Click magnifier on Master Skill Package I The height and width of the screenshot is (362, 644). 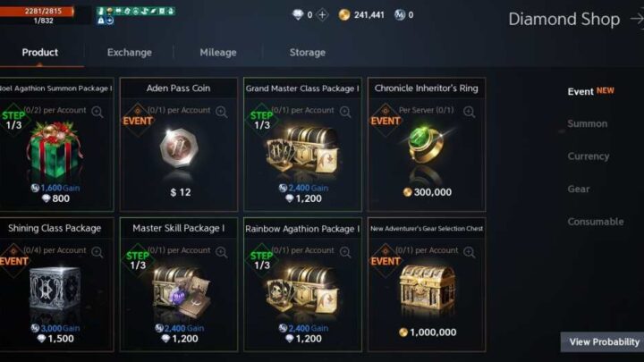222,252
